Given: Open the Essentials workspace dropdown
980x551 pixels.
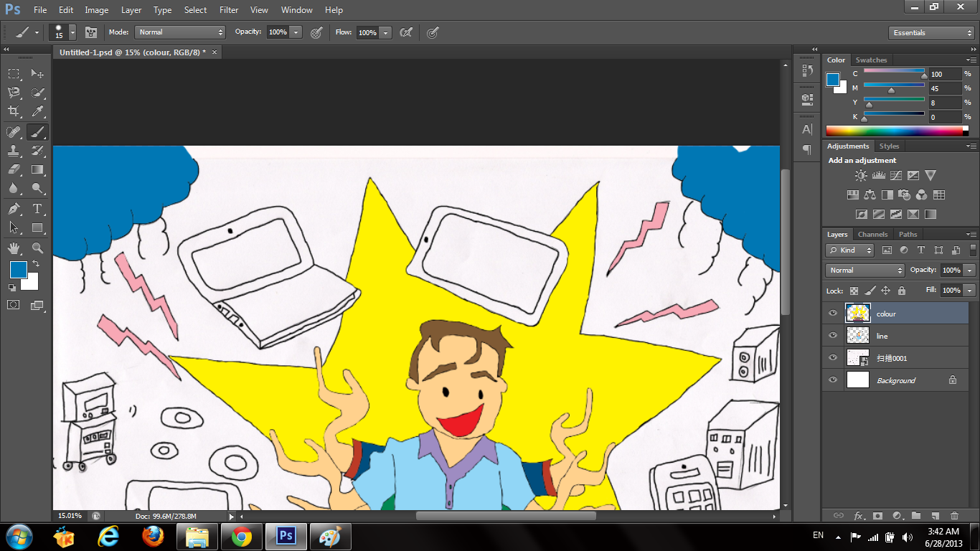Looking at the screenshot, I should coord(930,33).
